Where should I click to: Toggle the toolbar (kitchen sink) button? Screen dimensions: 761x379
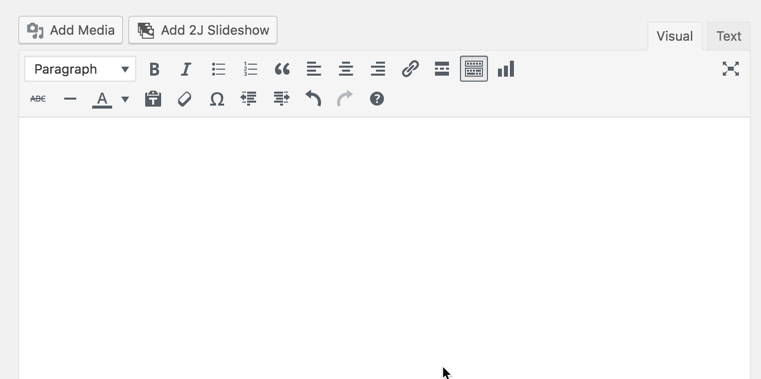pyautogui.click(x=474, y=69)
